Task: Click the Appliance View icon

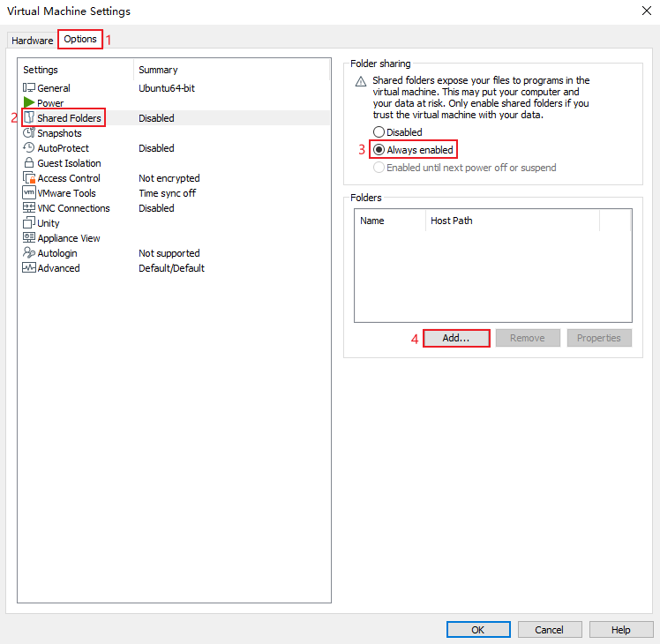Action: pos(28,238)
